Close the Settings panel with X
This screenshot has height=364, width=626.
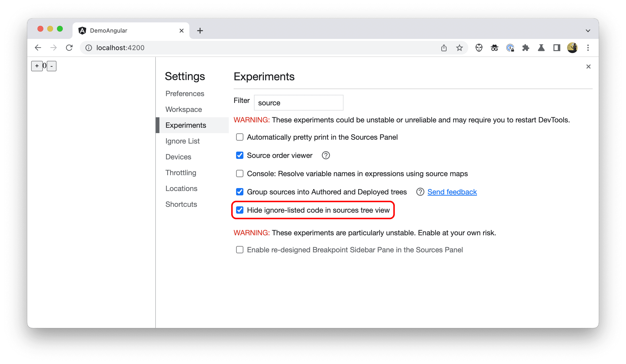tap(588, 66)
